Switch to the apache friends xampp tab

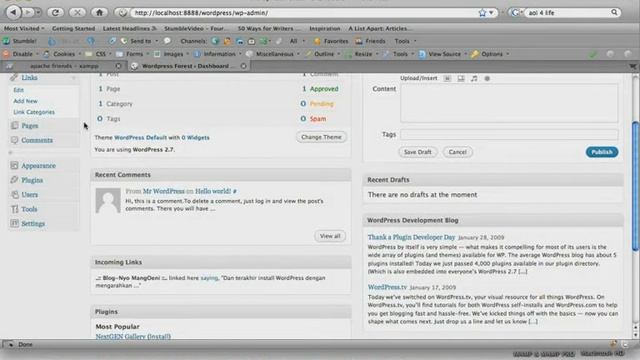point(64,66)
